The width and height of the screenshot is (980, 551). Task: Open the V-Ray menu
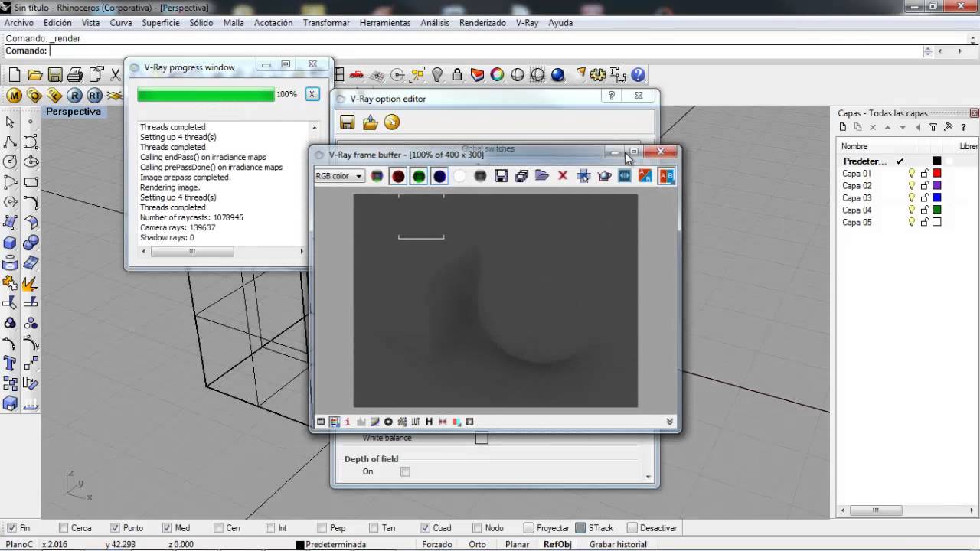(527, 23)
